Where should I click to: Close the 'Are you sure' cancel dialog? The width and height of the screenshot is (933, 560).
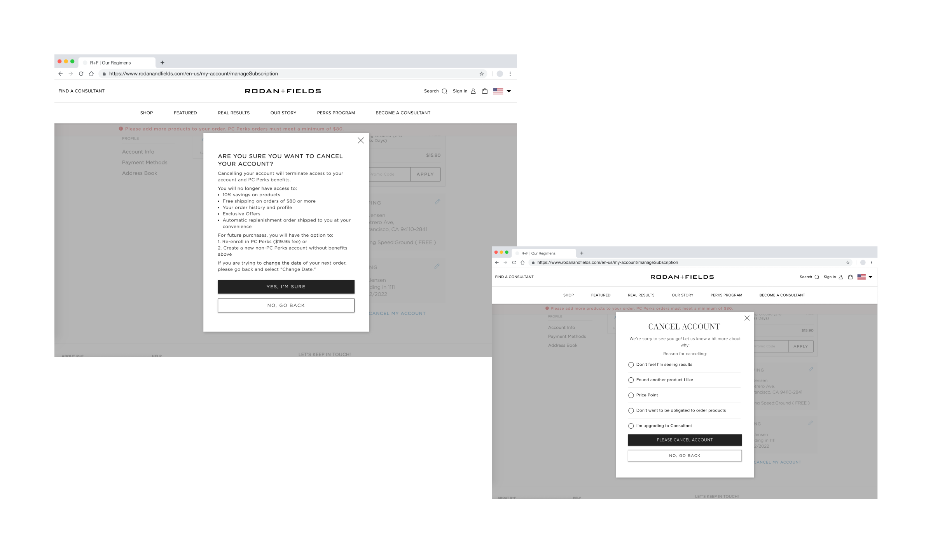click(x=361, y=141)
